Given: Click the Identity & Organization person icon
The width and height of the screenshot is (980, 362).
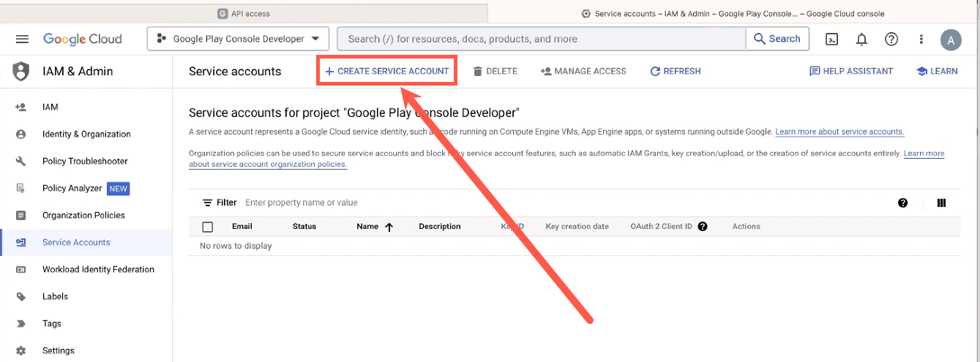Looking at the screenshot, I should coord(20,134).
